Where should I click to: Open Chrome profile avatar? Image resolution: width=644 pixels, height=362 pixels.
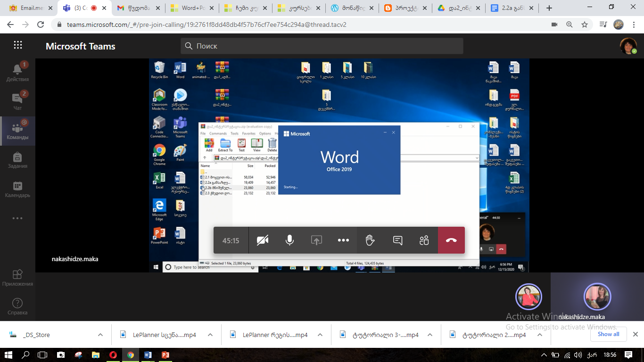(618, 25)
